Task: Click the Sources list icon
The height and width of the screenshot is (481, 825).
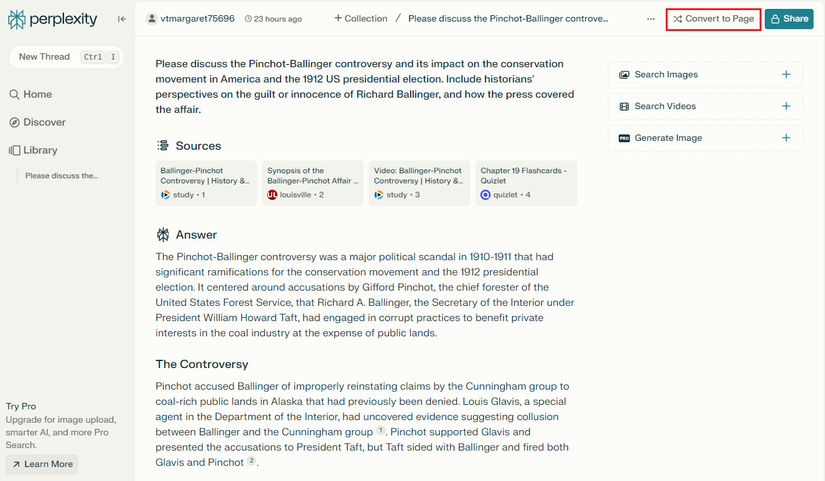Action: click(x=163, y=146)
